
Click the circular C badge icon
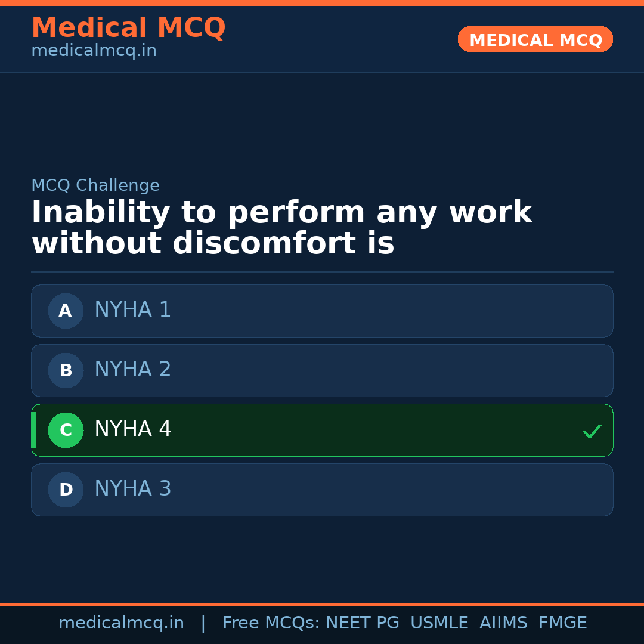point(66,430)
